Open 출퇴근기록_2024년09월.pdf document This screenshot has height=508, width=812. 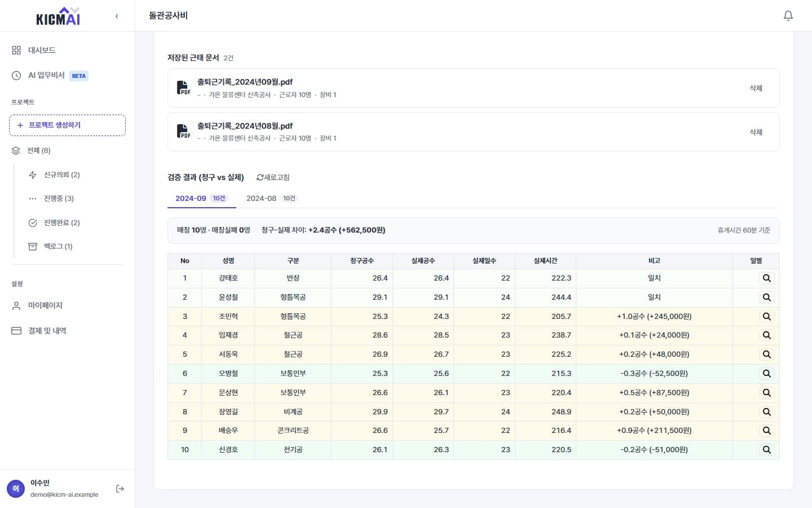point(245,82)
